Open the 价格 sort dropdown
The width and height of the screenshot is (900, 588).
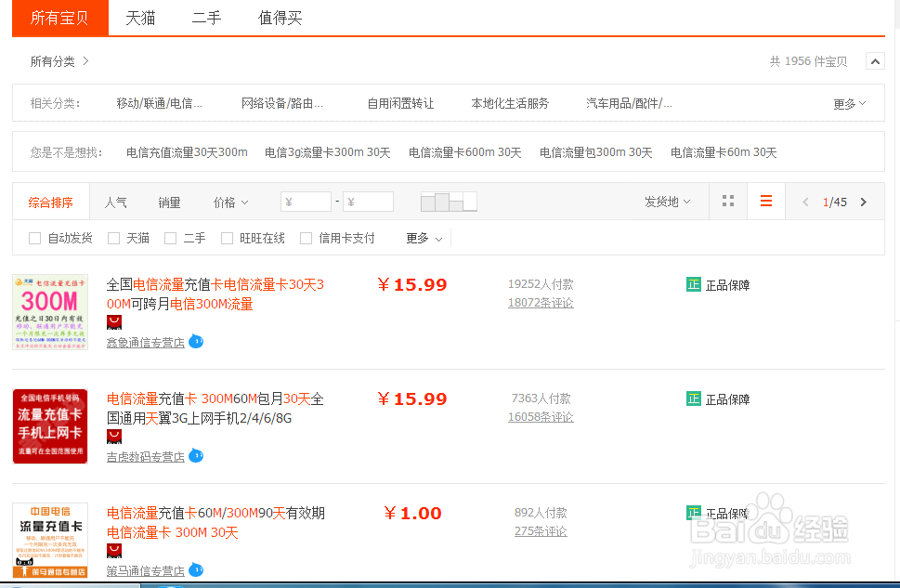[230, 202]
